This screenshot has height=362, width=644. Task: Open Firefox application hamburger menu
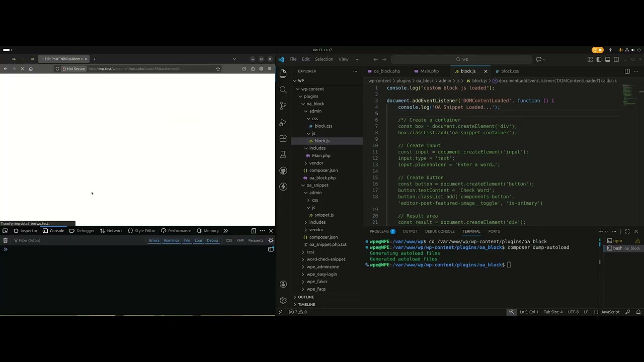[x=269, y=69]
